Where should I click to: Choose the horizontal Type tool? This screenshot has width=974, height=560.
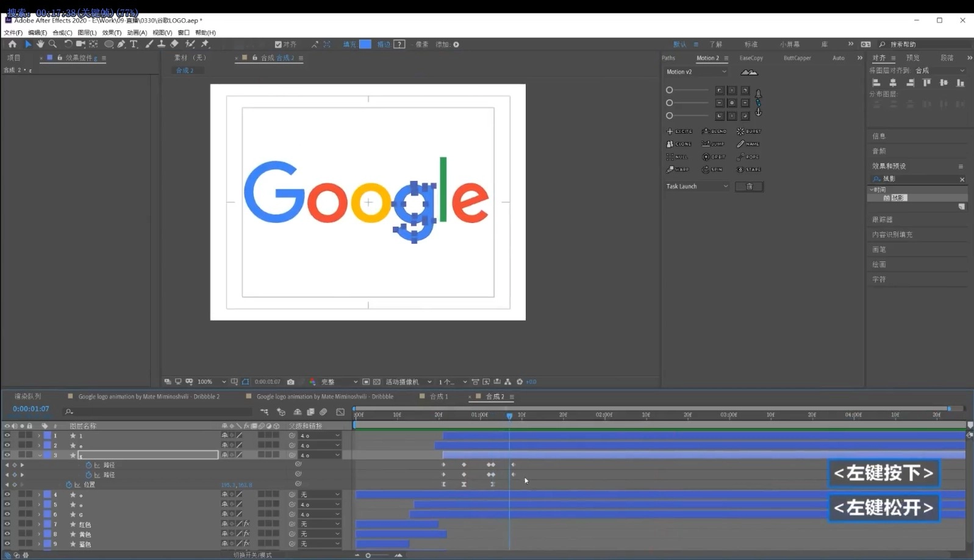click(134, 44)
